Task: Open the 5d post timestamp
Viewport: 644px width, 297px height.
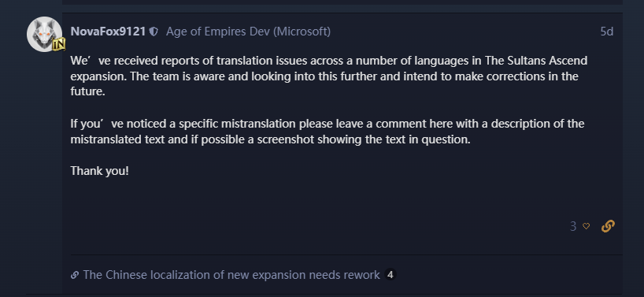Action: pos(607,32)
